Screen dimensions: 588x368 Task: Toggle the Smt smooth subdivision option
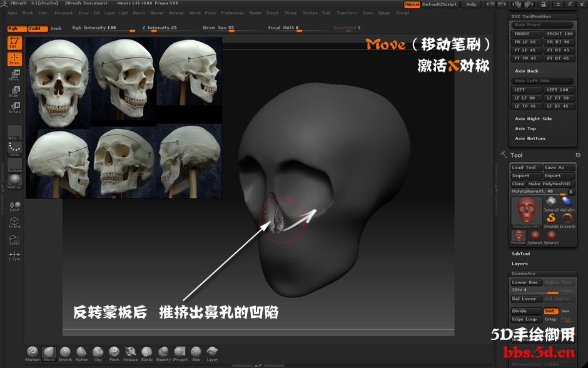coord(551,311)
